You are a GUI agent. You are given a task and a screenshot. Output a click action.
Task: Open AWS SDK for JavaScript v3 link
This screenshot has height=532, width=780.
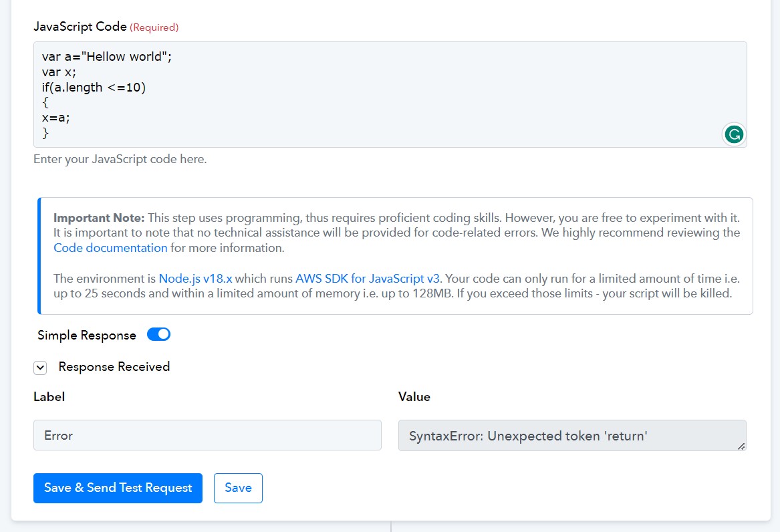368,279
